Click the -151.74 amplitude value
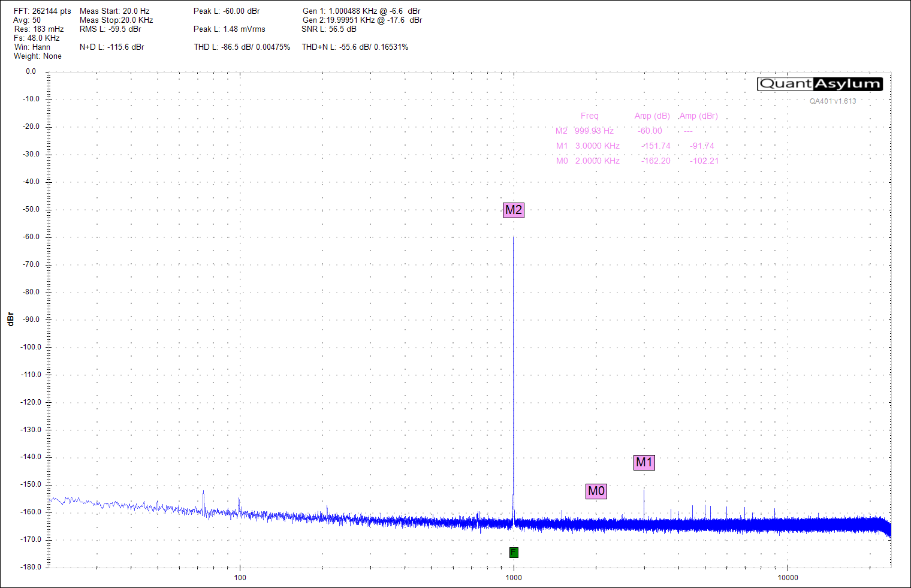Image resolution: width=911 pixels, height=588 pixels. [x=656, y=146]
